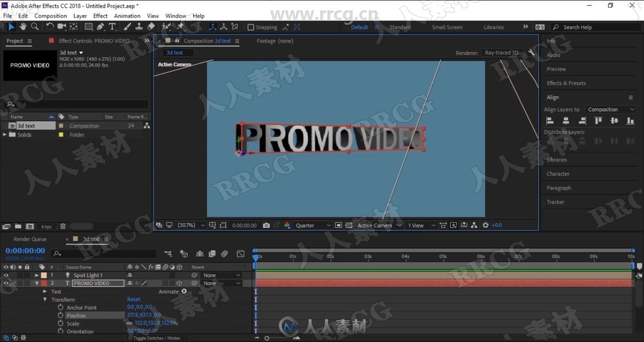
Task: Enable the Snapping checkbox
Action: pyautogui.click(x=251, y=27)
